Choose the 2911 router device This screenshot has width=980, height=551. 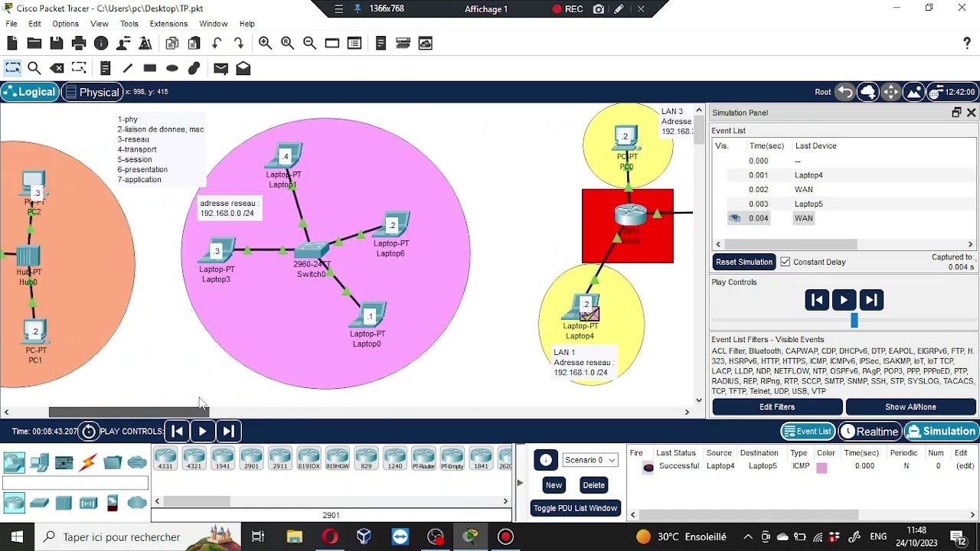(x=280, y=459)
